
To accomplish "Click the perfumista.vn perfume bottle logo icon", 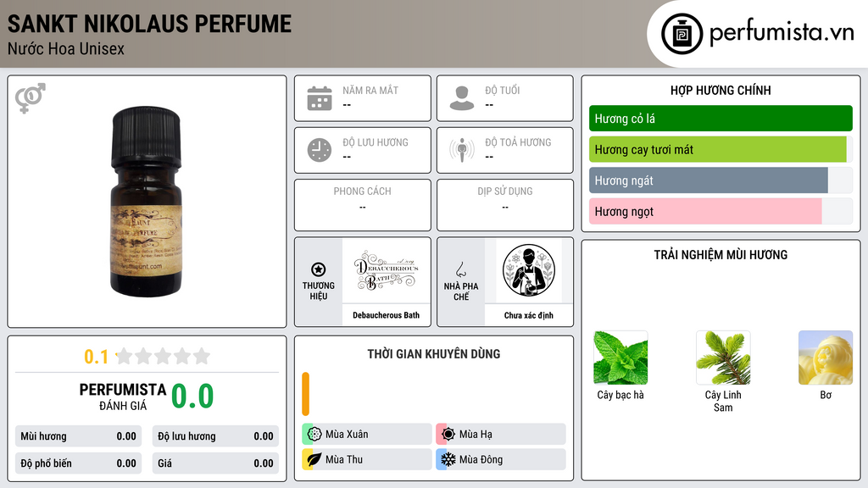I will pos(682,34).
